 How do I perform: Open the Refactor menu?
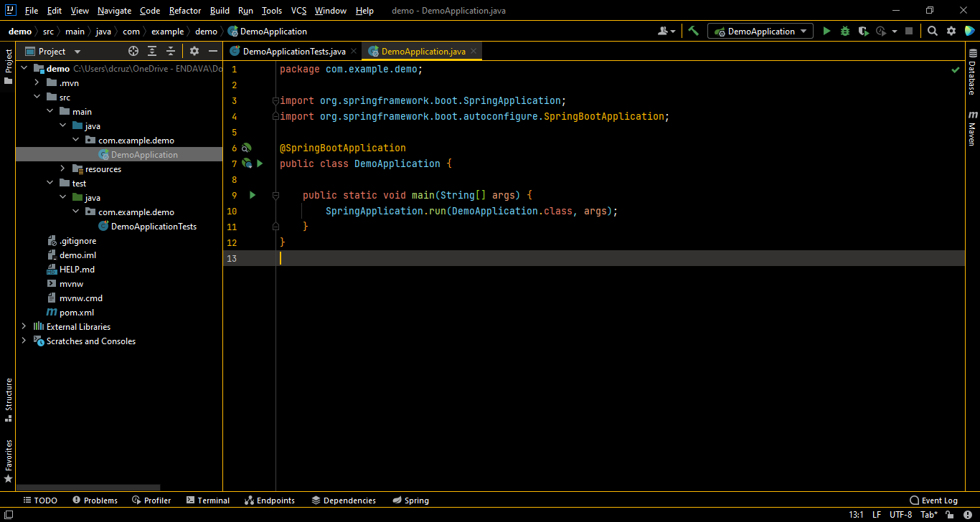click(x=185, y=11)
